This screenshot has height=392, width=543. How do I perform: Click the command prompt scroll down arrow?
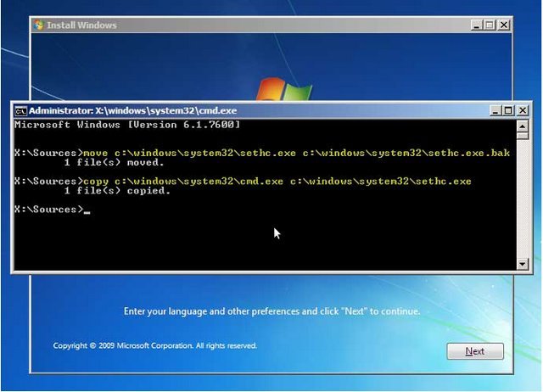[x=523, y=264]
